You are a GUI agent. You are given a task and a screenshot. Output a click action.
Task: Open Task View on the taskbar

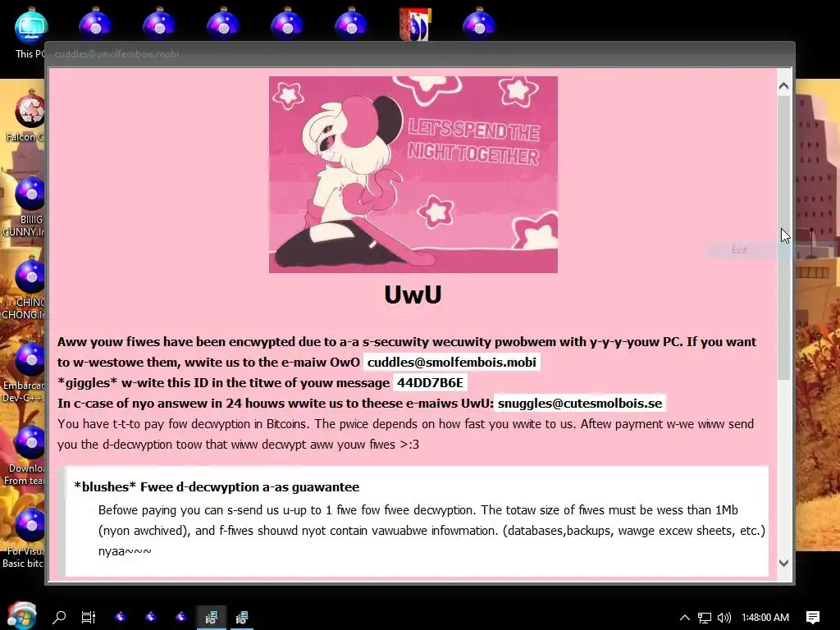coord(89,617)
